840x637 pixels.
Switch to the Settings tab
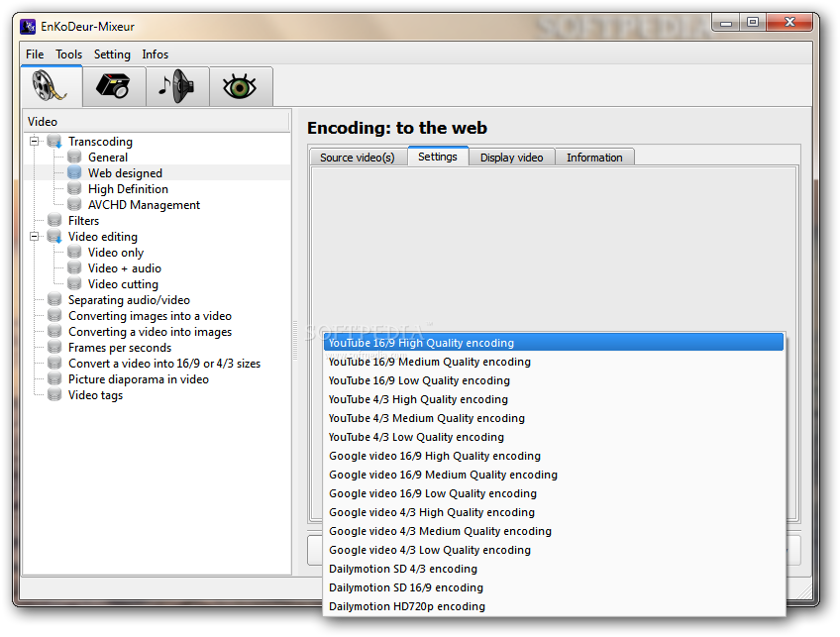438,156
